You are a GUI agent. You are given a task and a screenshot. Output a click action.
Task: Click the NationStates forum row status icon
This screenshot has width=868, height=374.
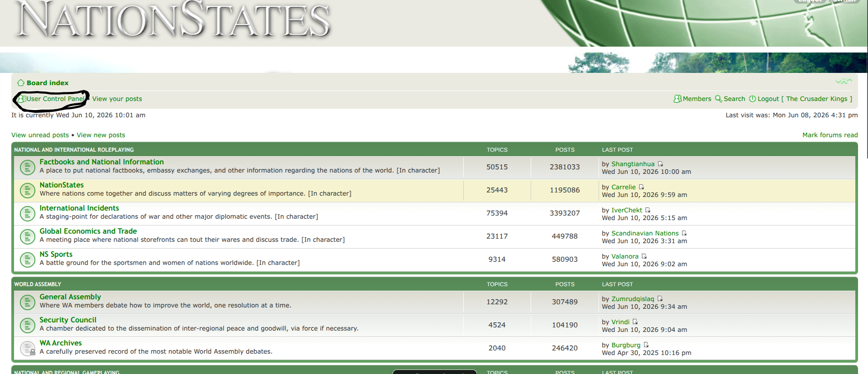point(28,190)
